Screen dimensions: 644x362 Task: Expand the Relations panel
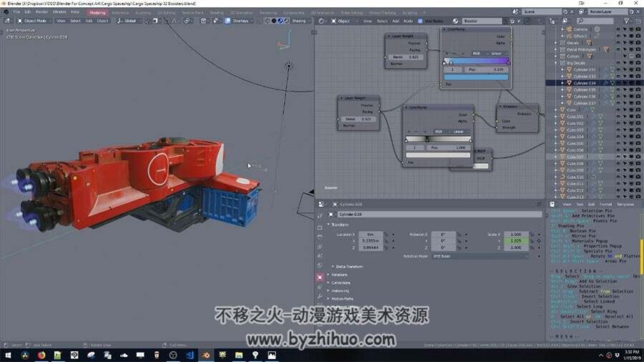(328, 275)
